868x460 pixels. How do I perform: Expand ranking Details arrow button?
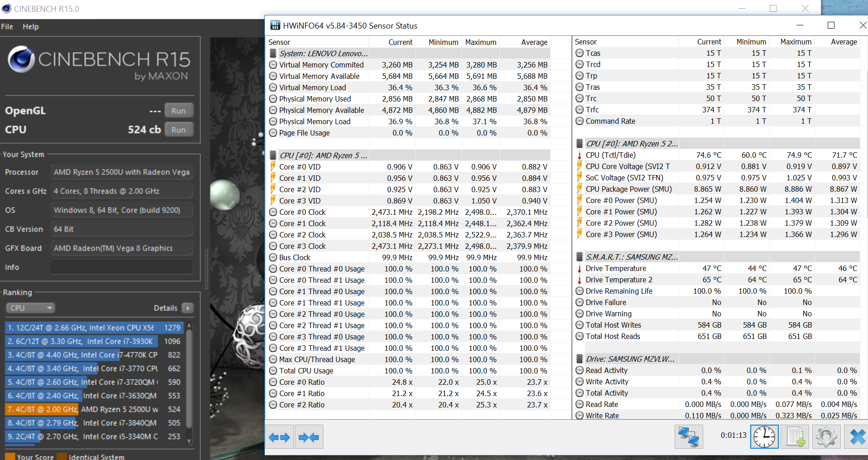point(187,308)
